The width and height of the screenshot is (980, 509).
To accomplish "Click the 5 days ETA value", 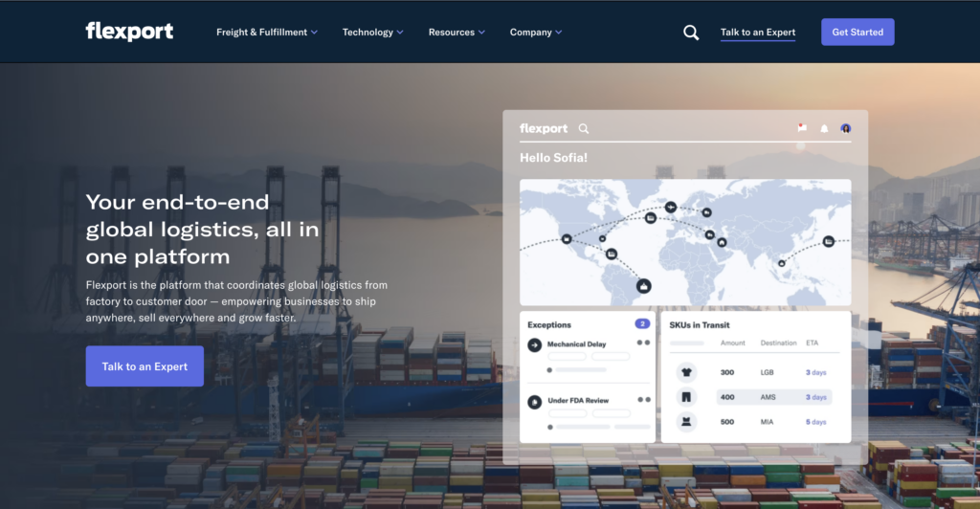I will coord(815,422).
